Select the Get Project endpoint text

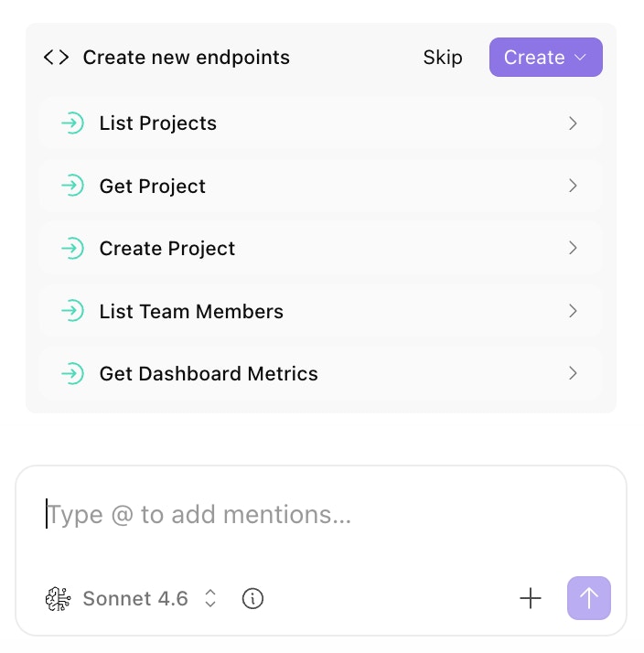click(x=153, y=187)
